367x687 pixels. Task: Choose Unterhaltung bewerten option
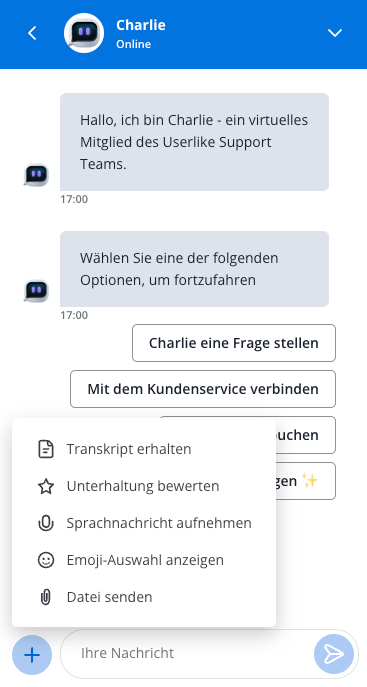(144, 486)
